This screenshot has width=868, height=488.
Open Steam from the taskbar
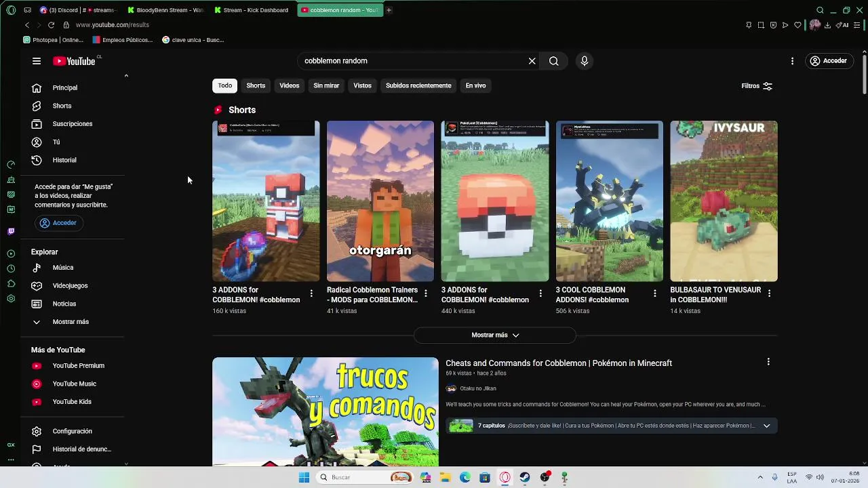coord(525,477)
